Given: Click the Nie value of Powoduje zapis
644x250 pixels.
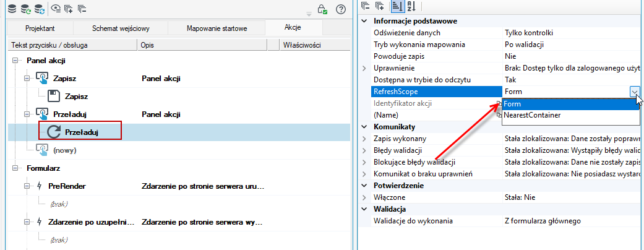Looking at the screenshot, I should pyautogui.click(x=573, y=56).
